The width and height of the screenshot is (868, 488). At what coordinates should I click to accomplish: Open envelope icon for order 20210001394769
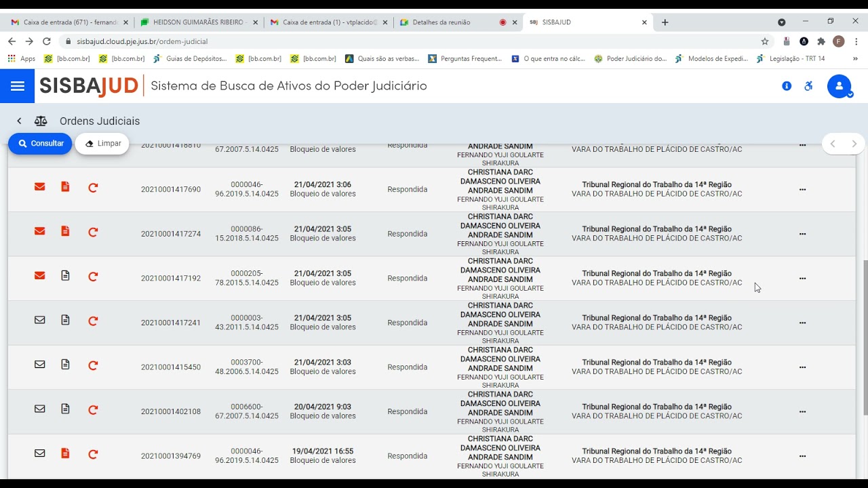tap(40, 453)
